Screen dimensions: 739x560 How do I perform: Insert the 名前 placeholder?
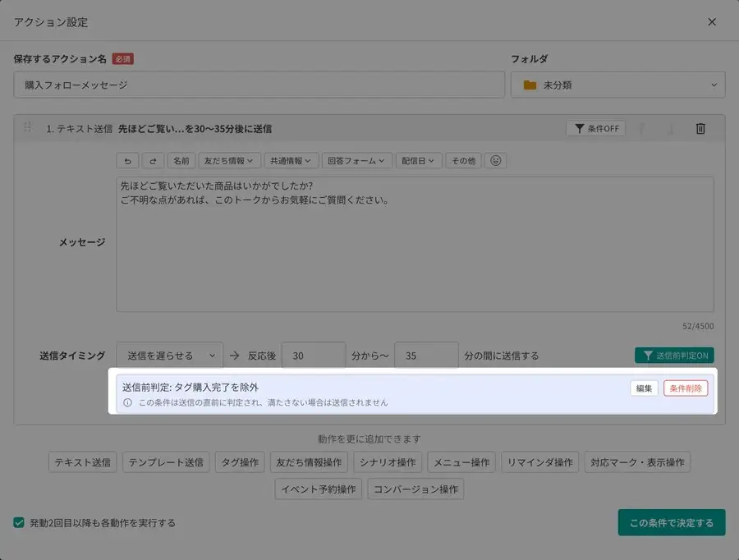click(x=181, y=161)
